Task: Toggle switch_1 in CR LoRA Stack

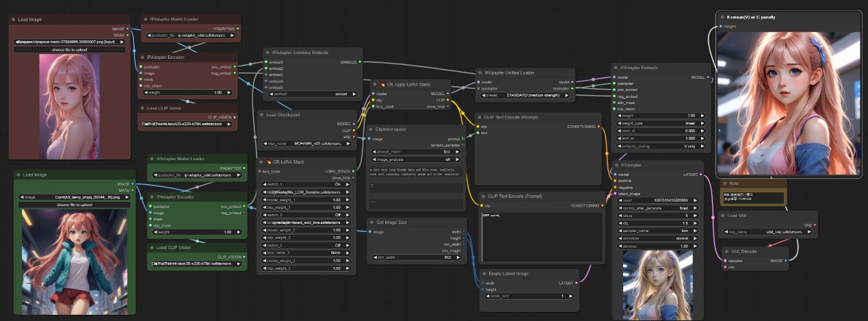Action: tap(306, 184)
